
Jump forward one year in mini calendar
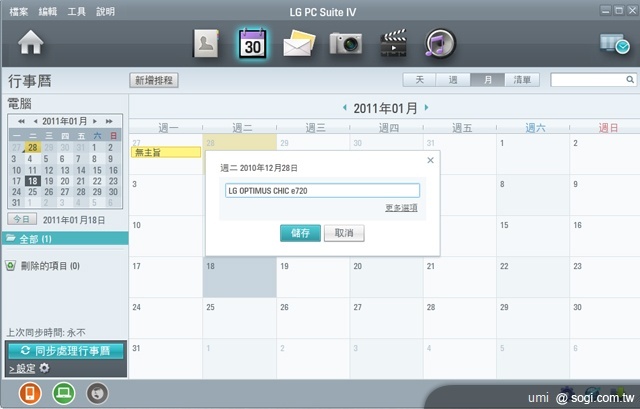[109, 121]
